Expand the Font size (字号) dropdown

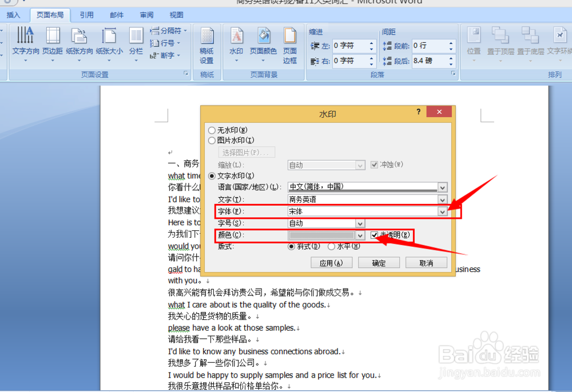pyautogui.click(x=360, y=223)
